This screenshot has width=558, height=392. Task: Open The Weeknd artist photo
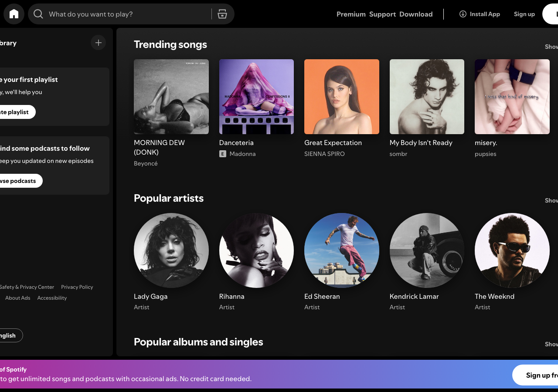point(512,250)
